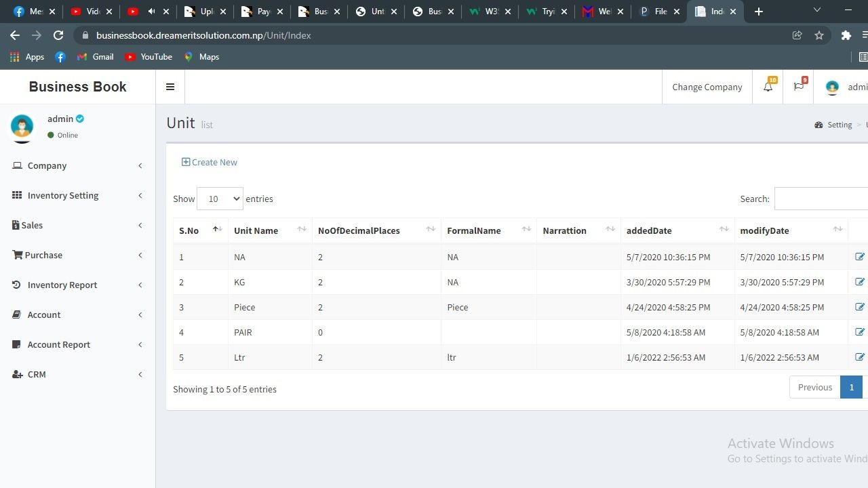The image size is (868, 488).
Task: Sort the table by Unit Name column
Action: (x=256, y=230)
